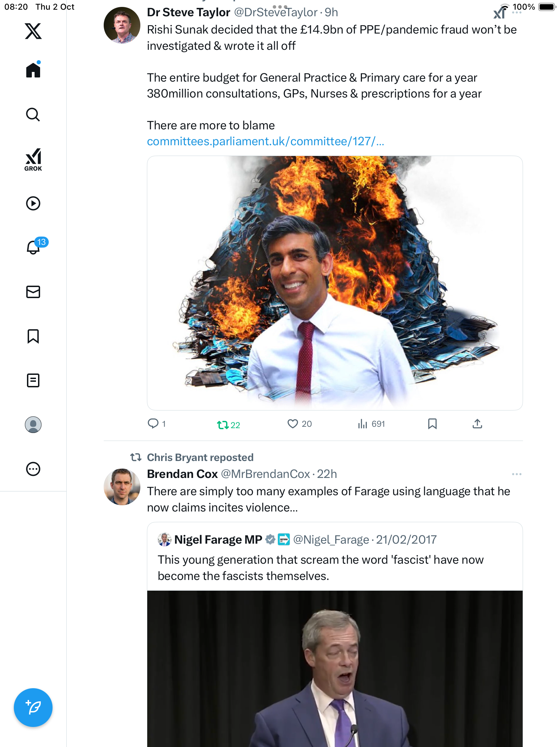Open the profile avatar icon in sidebar

point(33,425)
